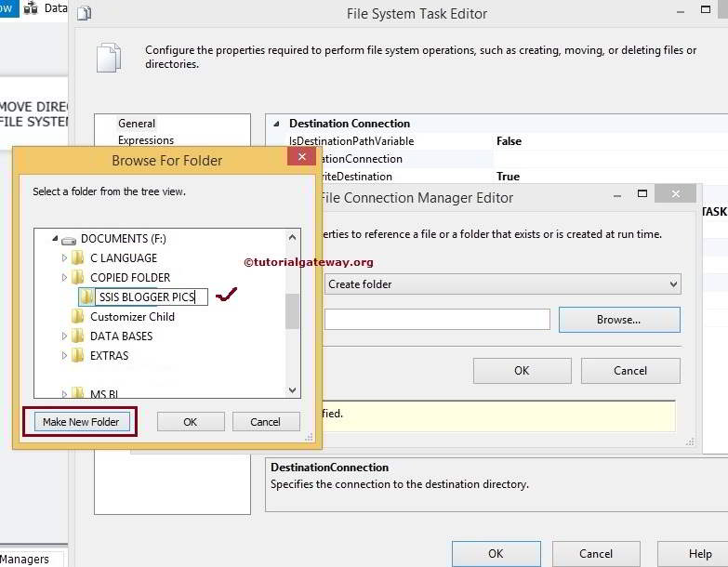The width and height of the screenshot is (728, 567).
Task: Expand the EXTRAS folder
Action: click(x=64, y=355)
